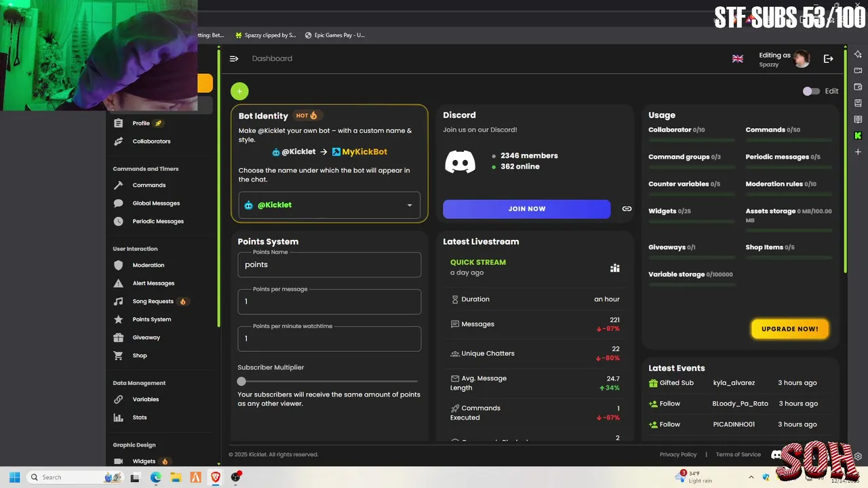868x488 pixels.
Task: Click the green plus add button
Action: (x=239, y=91)
